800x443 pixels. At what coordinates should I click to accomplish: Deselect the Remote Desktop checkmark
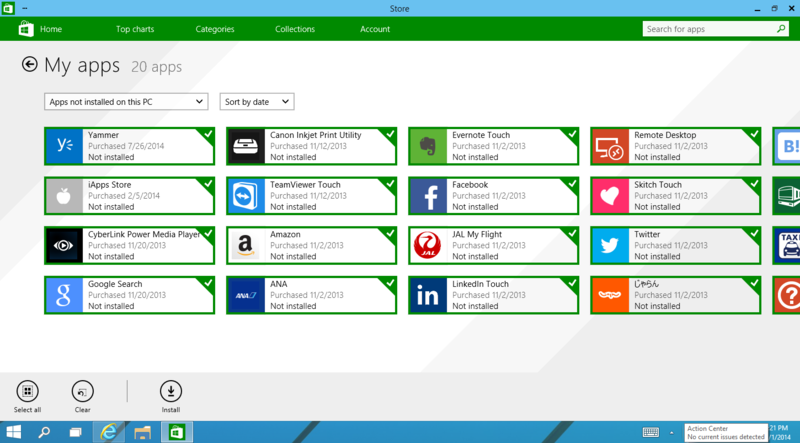pyautogui.click(x=755, y=134)
